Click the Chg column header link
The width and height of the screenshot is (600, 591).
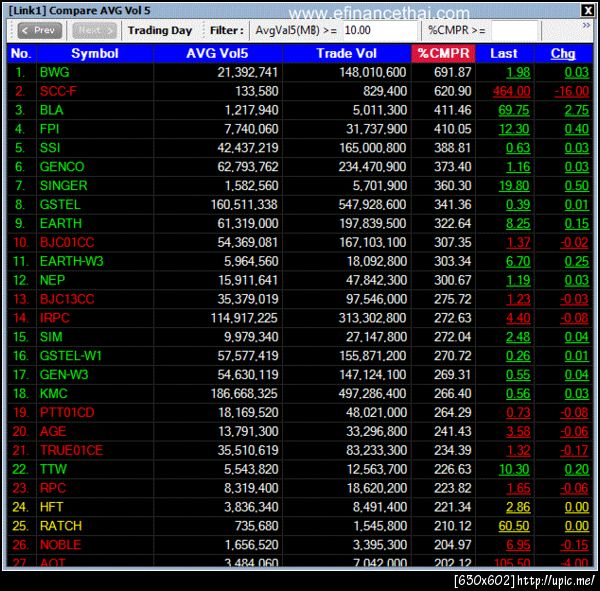563,53
